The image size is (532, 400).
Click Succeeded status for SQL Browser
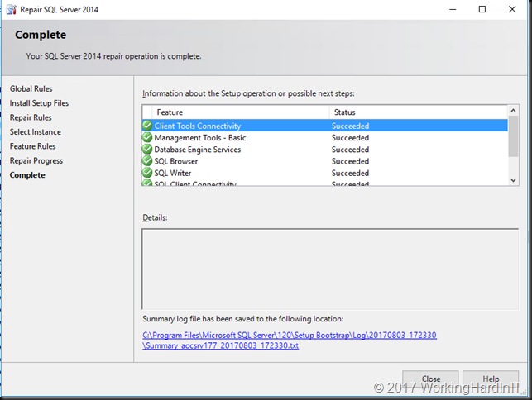coord(350,161)
